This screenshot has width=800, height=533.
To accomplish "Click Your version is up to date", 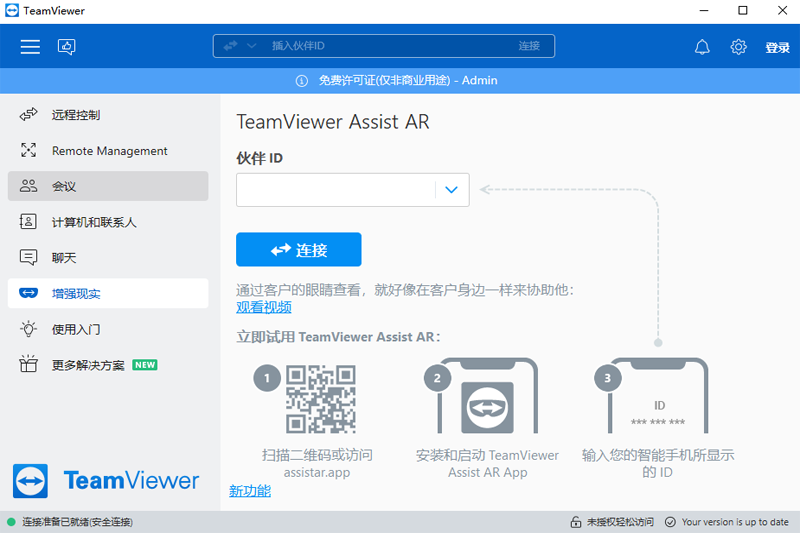I will pos(735,522).
